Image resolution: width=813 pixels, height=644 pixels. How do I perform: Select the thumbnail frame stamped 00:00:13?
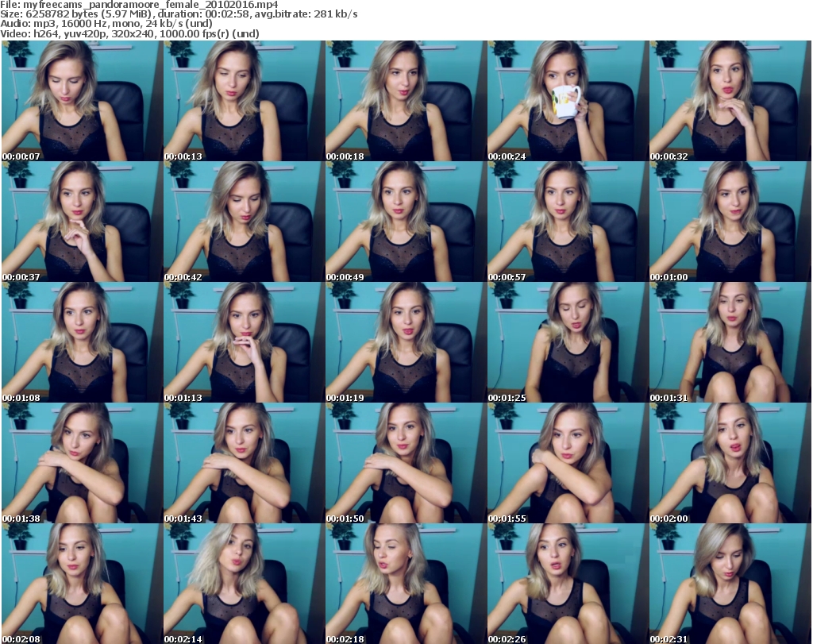pos(244,101)
